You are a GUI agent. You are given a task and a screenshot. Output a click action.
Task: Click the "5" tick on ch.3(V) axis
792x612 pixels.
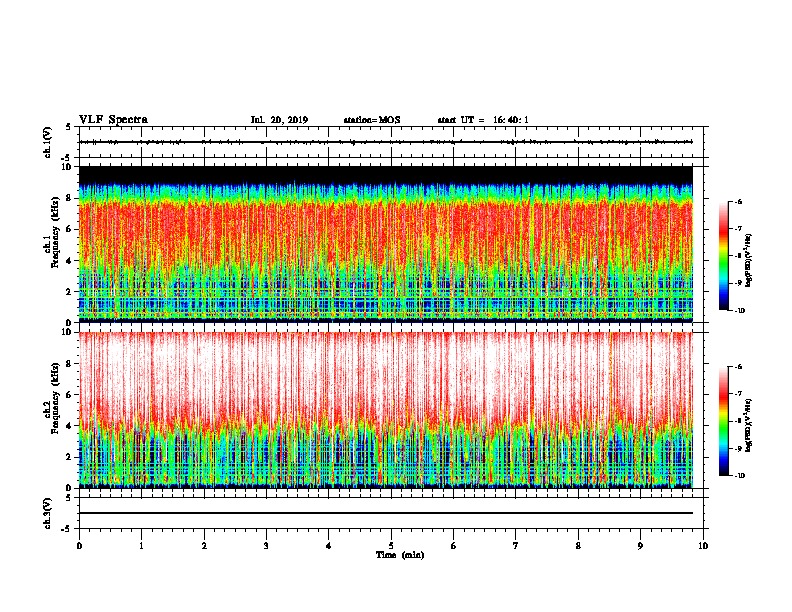(x=69, y=498)
